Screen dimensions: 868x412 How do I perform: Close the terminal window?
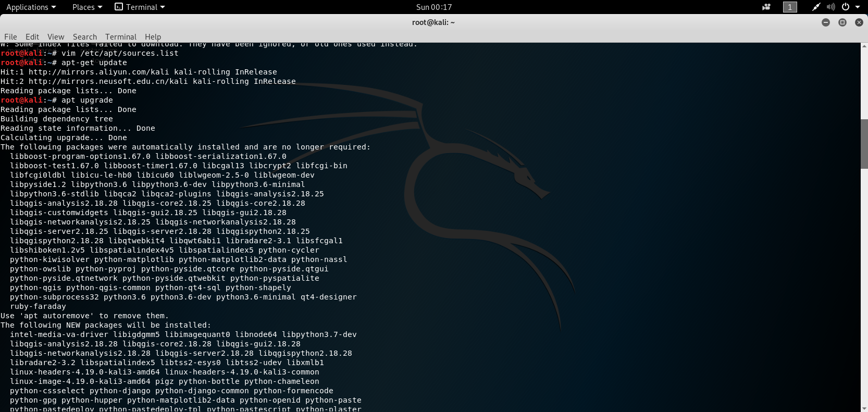pos(859,22)
